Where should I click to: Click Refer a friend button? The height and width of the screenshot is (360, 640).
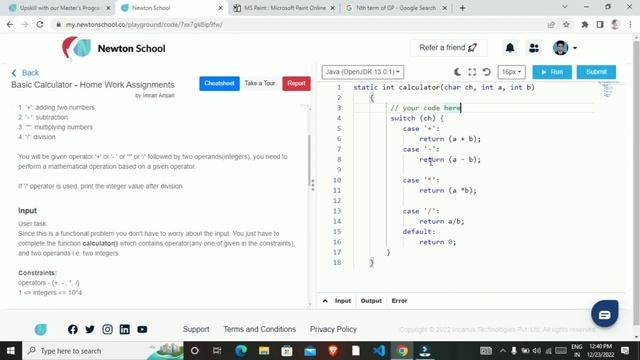[448, 48]
